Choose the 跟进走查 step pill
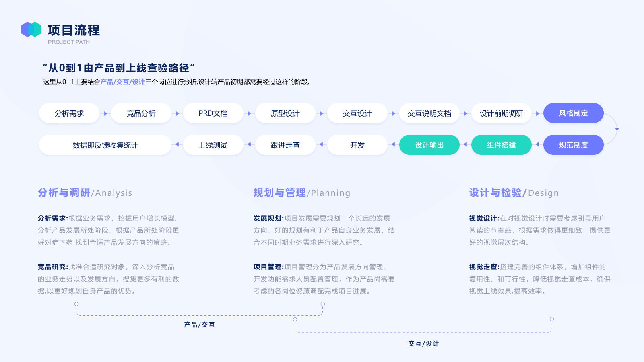 click(x=285, y=145)
